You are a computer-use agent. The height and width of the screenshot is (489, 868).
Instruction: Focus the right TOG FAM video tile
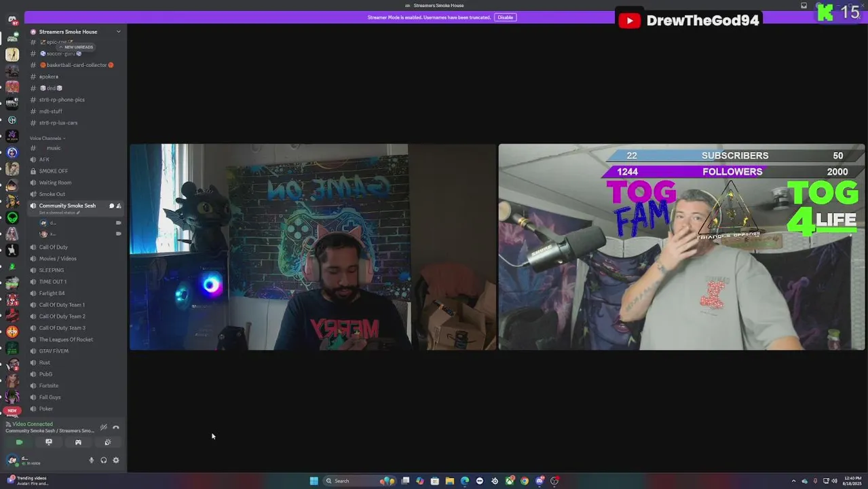(681, 247)
